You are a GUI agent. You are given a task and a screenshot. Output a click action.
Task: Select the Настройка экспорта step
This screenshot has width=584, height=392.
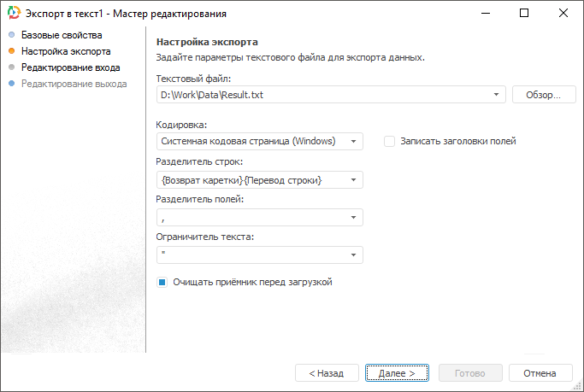click(66, 51)
